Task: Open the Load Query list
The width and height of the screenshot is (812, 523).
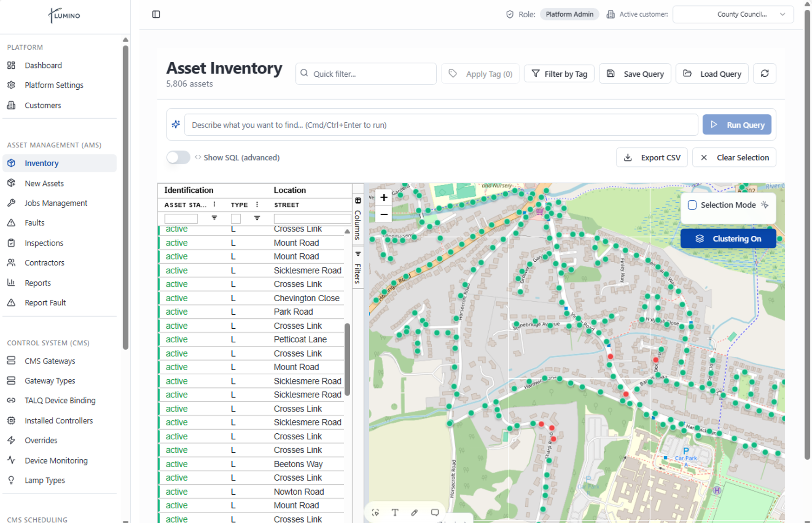Action: coord(712,73)
